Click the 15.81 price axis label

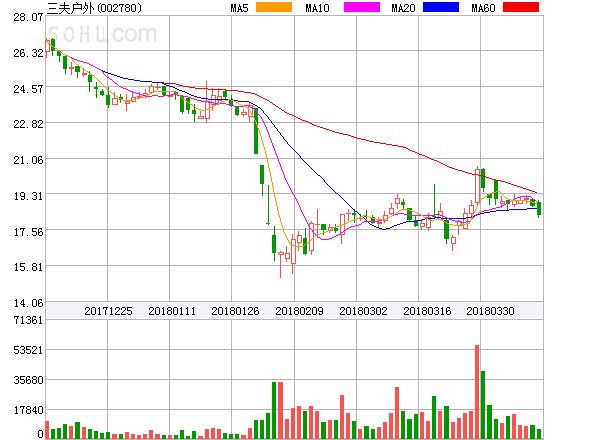coord(28,267)
